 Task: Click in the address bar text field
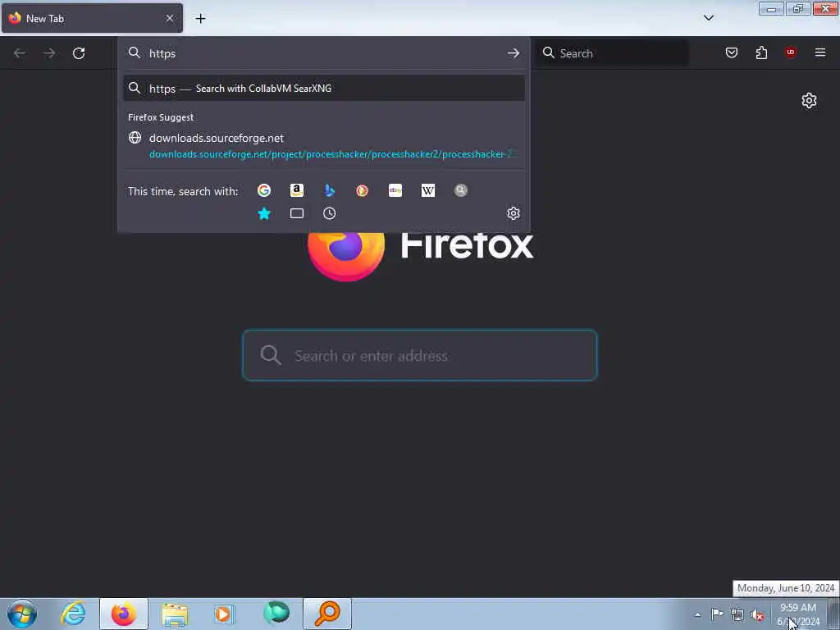(322, 53)
